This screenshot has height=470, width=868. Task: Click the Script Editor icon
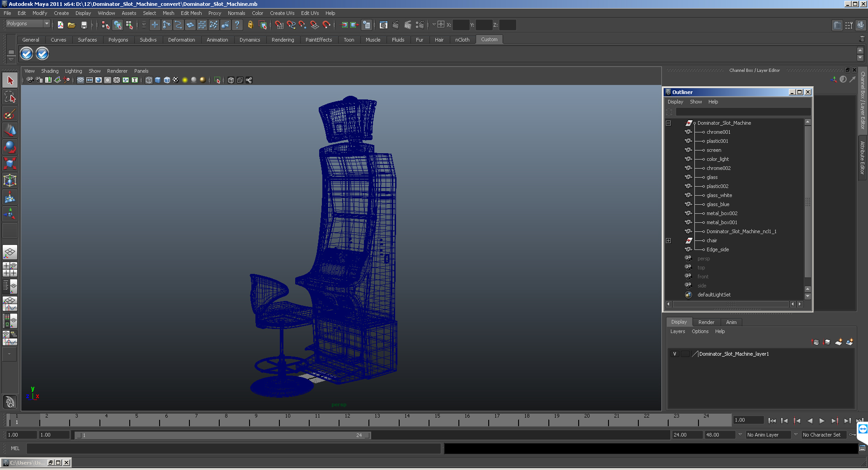point(862,448)
